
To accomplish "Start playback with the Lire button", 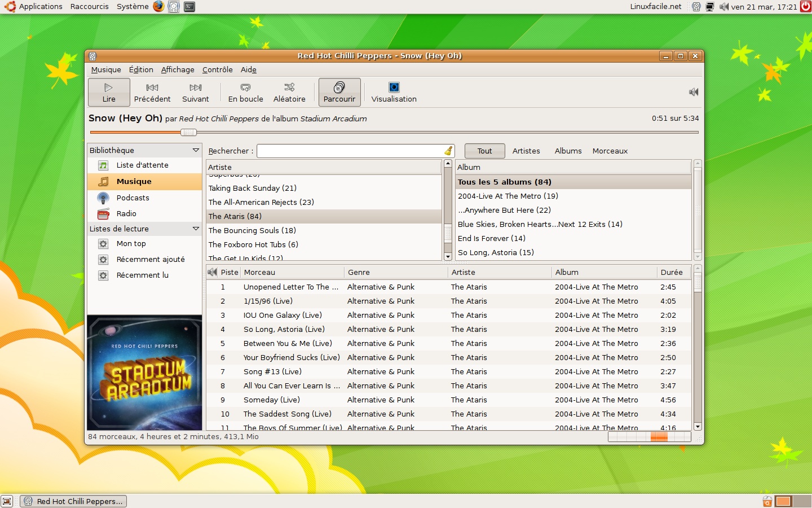I will pos(109,92).
